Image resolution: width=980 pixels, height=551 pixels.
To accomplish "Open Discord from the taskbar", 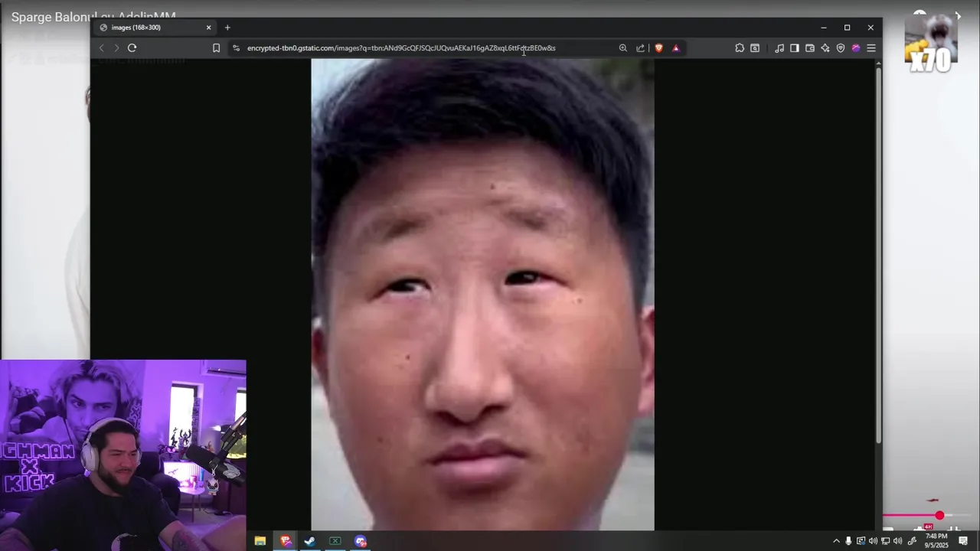I will 361,541.
